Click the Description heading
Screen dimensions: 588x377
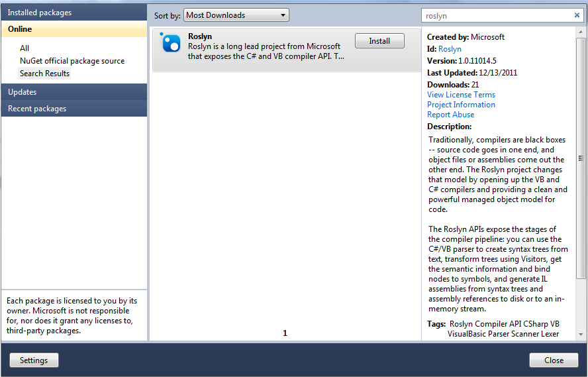449,127
